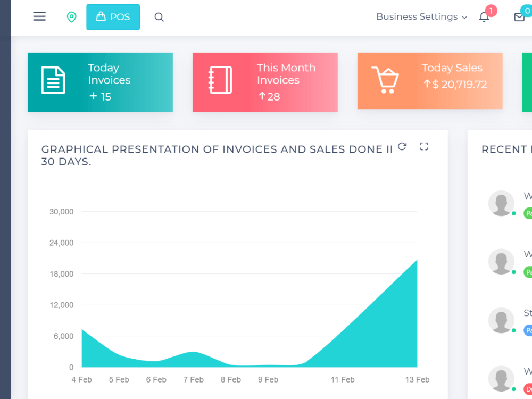Open the hamburger menu icon
This screenshot has width=532, height=399.
click(x=39, y=16)
